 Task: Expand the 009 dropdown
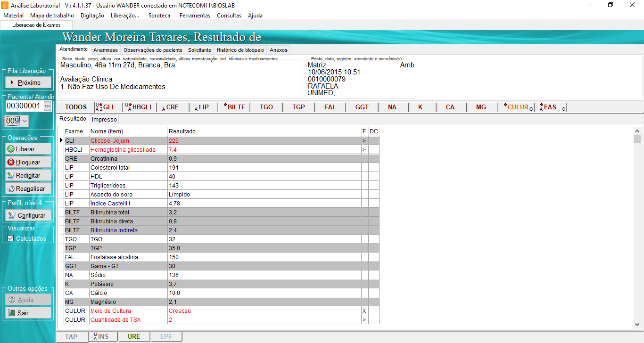25,121
